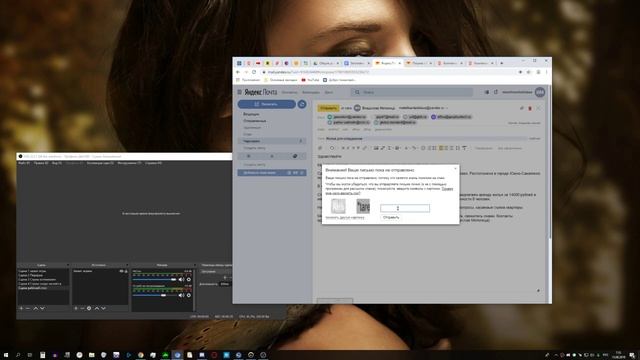This screenshot has width=640, height=360.
Task: Open the Chrome three-dot menu
Action: click(547, 72)
